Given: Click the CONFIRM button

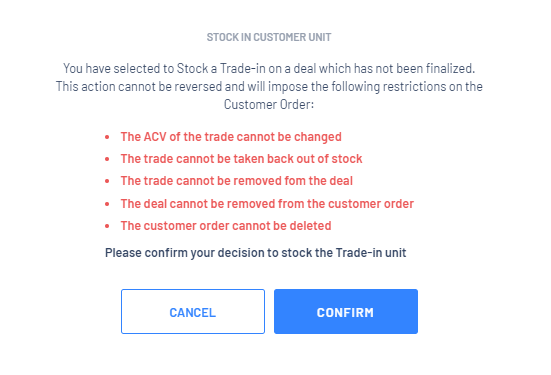Looking at the screenshot, I should pos(346,311).
